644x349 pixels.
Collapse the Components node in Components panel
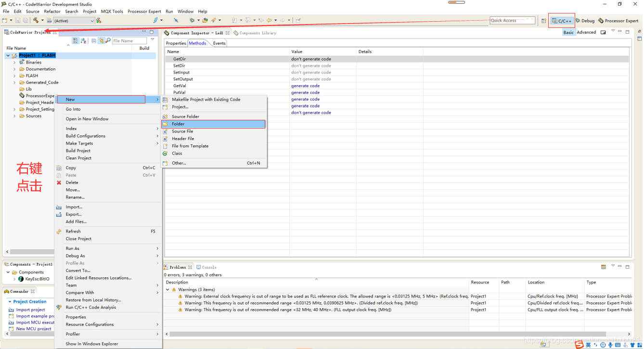click(8, 272)
